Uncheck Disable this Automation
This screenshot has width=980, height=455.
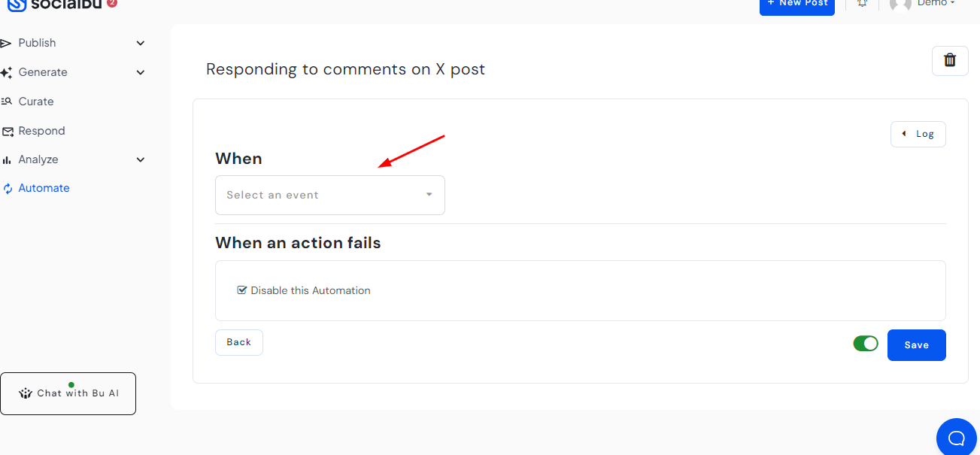pyautogui.click(x=242, y=290)
